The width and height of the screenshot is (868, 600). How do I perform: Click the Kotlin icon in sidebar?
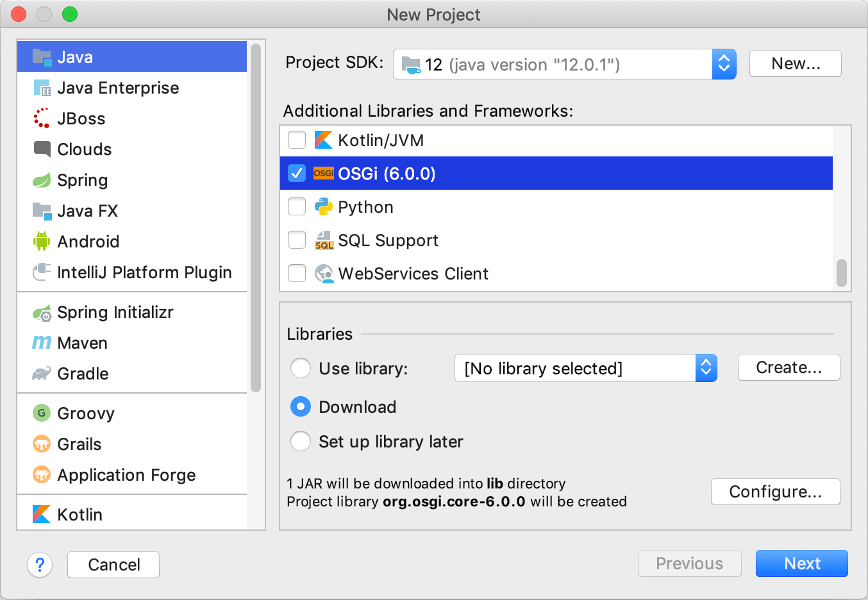point(42,514)
